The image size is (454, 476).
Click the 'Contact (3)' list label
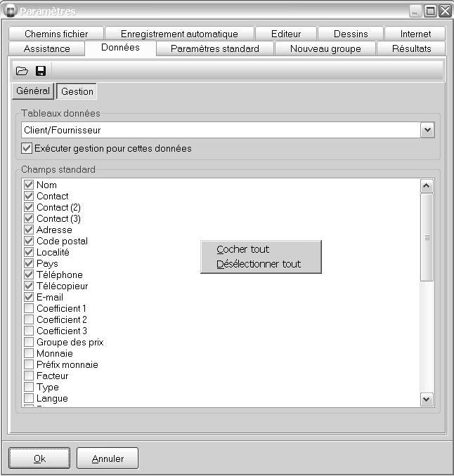[x=58, y=218]
